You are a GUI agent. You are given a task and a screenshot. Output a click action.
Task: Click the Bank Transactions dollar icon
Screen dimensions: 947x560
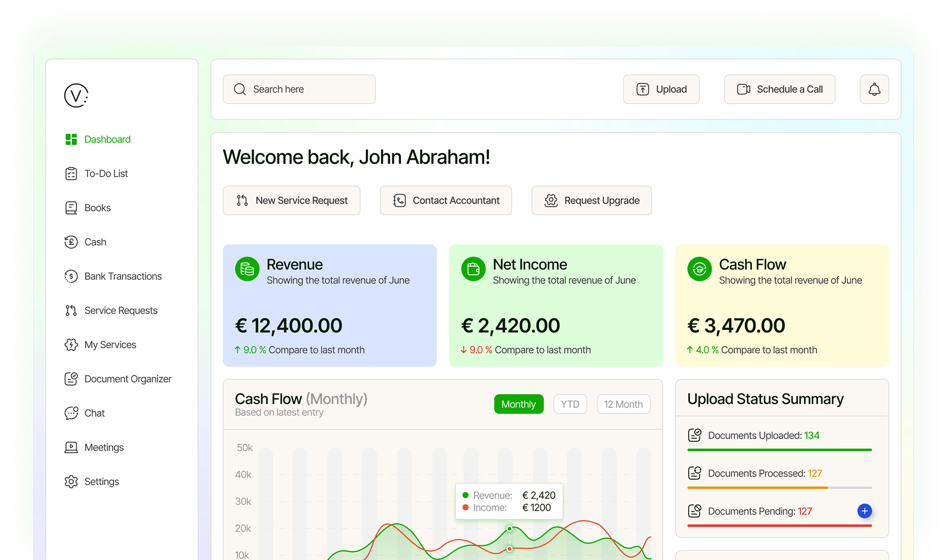point(71,276)
